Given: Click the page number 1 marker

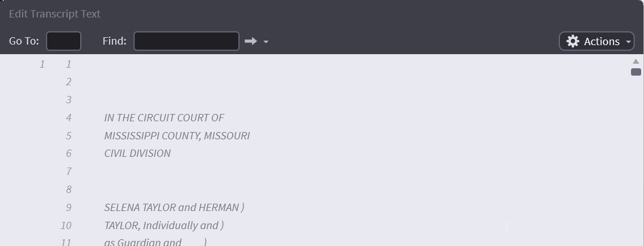Looking at the screenshot, I should click(42, 64).
